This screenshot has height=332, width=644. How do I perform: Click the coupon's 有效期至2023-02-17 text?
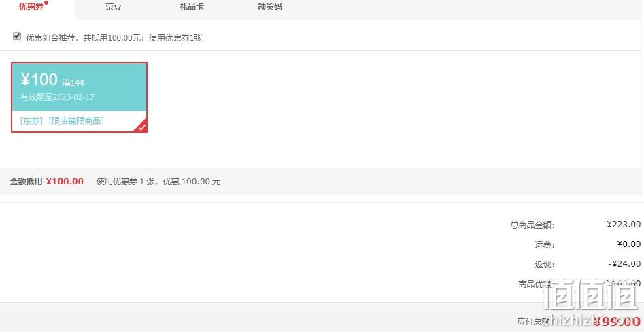tap(58, 97)
